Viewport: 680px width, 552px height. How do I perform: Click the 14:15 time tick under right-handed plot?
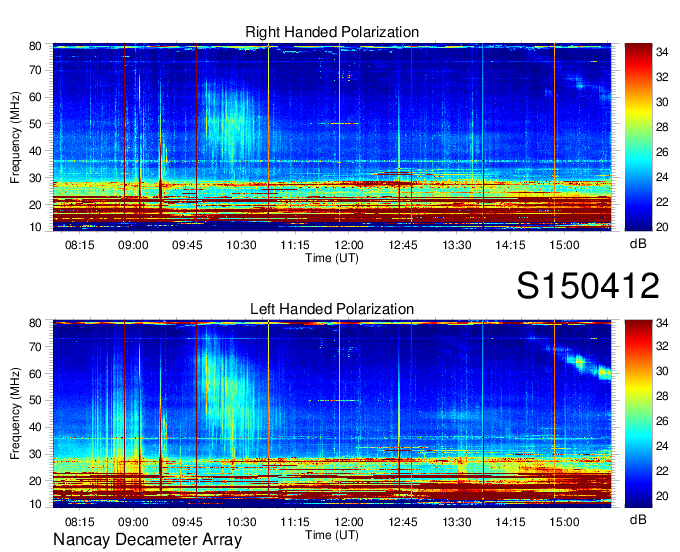point(510,245)
